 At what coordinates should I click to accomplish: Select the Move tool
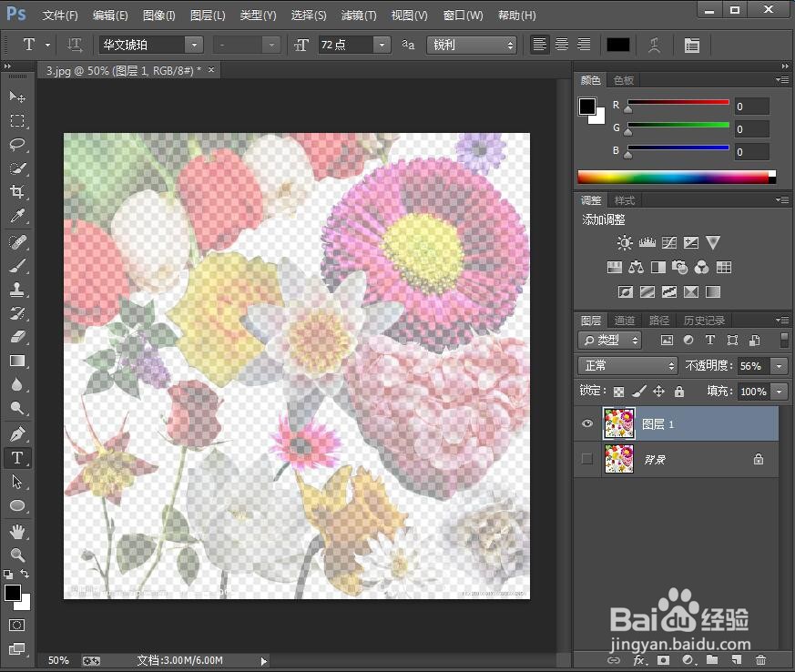click(16, 97)
